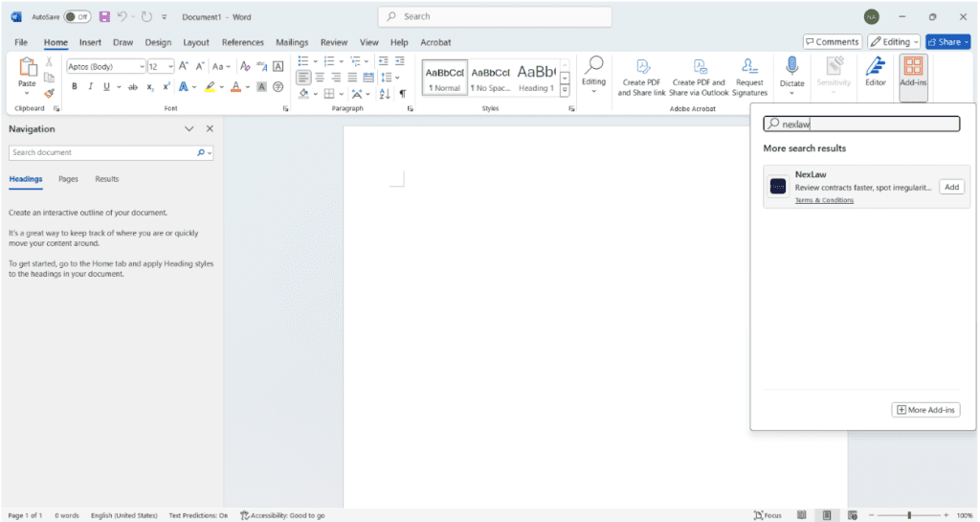
Task: Apply Strikethrough formatting
Action: [x=132, y=87]
